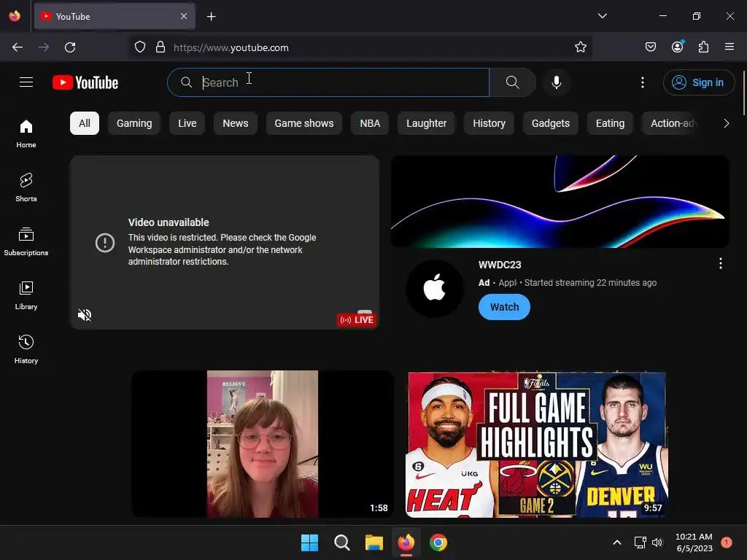747x560 pixels.
Task: Click the YouTube logo
Action: point(85,82)
